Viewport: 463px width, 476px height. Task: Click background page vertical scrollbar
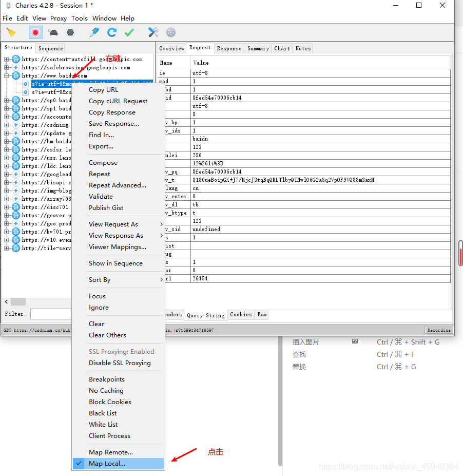280,401
